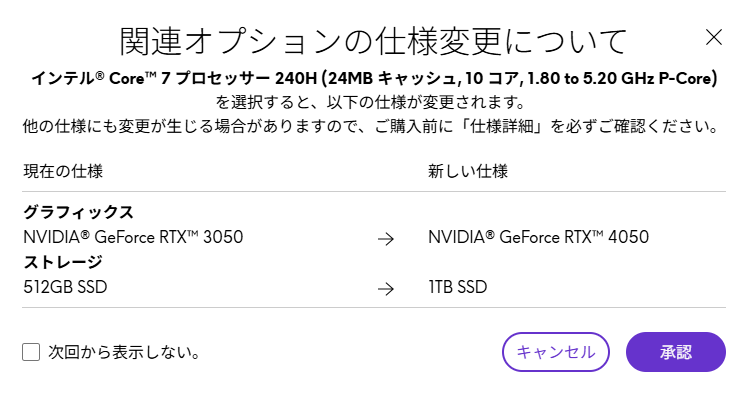Viewport: 748px width, 395px height.
Task: Select the NVIDIA GeForce RTX 4050 text
Action: [538, 237]
